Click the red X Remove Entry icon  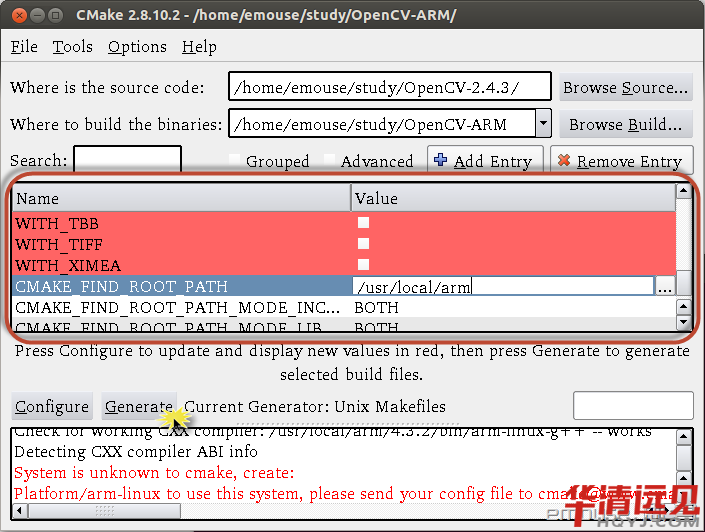tap(563, 161)
